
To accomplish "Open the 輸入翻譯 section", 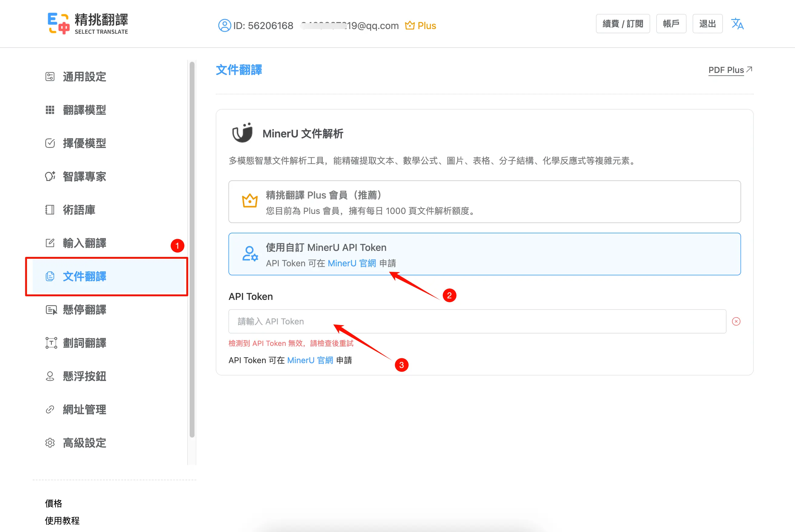I will pos(85,243).
